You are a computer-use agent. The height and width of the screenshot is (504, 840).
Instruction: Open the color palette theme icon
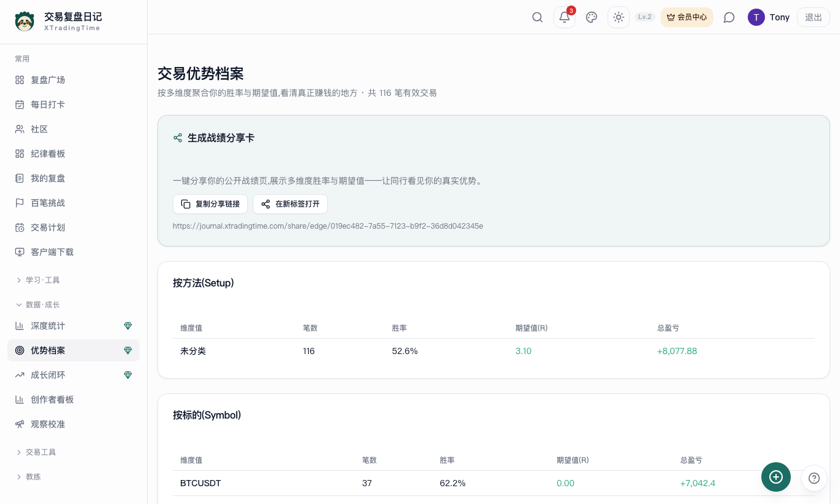pos(592,17)
